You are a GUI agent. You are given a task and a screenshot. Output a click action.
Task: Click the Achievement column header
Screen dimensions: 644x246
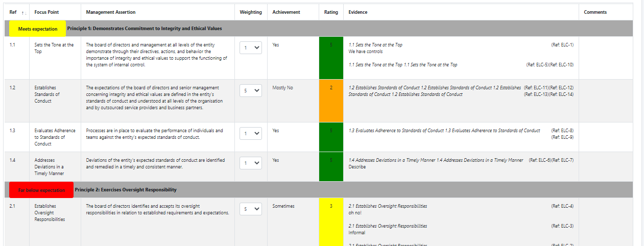coord(287,12)
